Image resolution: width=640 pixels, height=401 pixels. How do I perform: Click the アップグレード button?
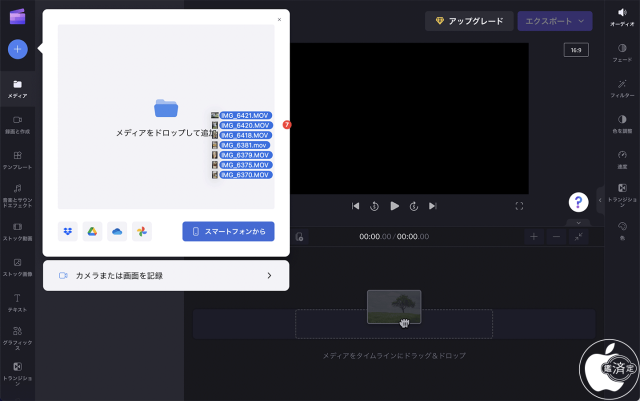469,21
